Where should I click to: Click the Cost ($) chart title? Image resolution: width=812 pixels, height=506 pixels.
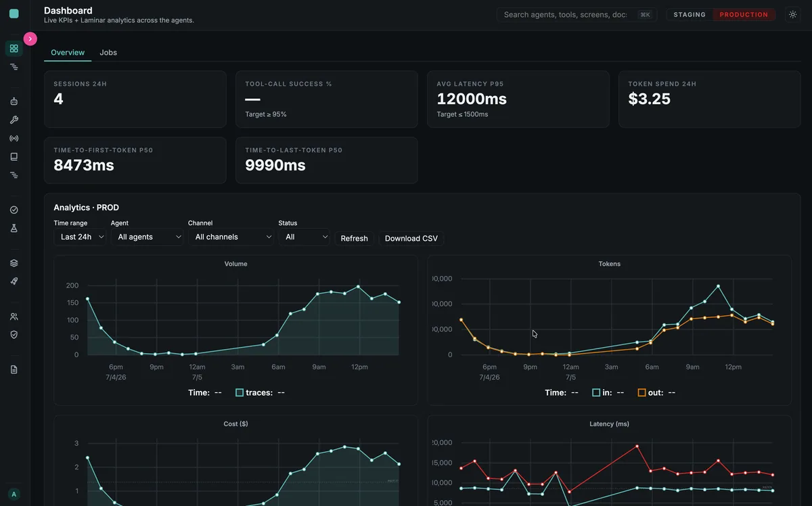pos(236,423)
